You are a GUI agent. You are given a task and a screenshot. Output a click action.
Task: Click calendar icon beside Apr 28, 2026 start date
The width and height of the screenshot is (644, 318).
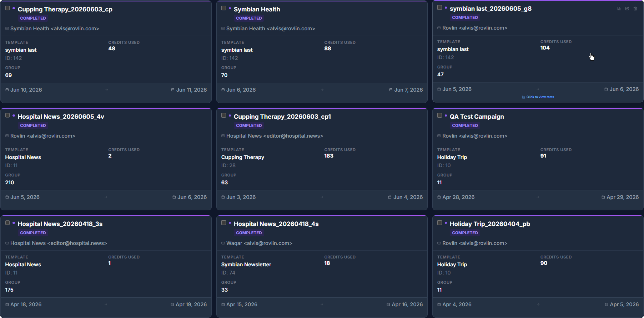(439, 197)
